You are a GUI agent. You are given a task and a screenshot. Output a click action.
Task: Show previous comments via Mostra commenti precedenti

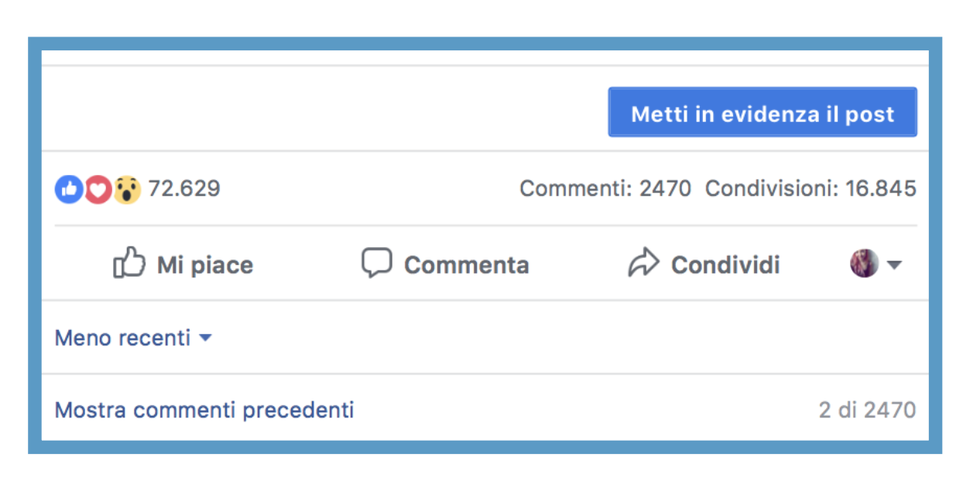pyautogui.click(x=204, y=410)
